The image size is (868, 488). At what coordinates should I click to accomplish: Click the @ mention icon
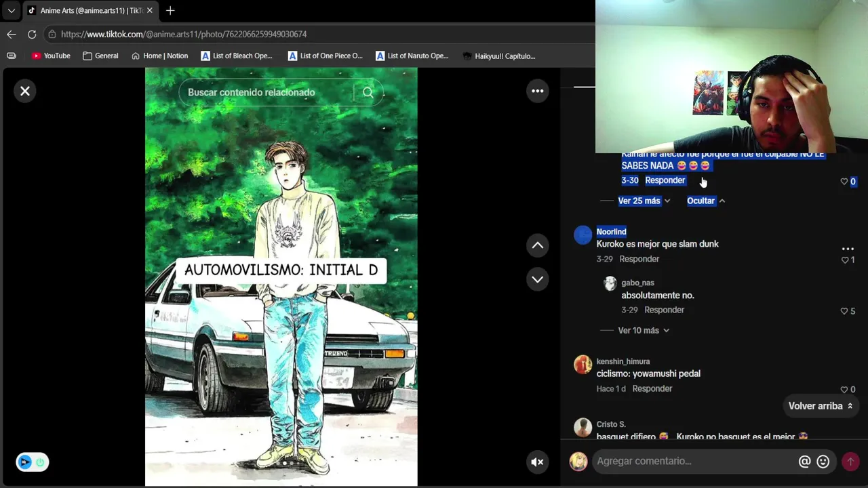804,462
